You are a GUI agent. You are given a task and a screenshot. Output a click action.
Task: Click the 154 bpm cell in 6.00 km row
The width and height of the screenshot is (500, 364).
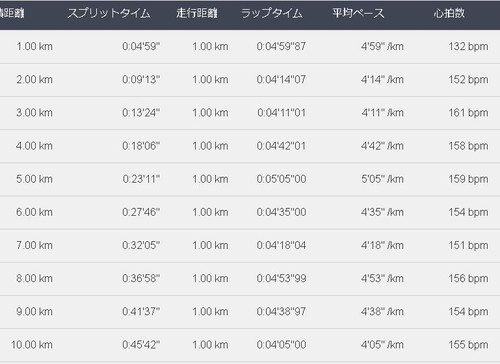coord(468,212)
